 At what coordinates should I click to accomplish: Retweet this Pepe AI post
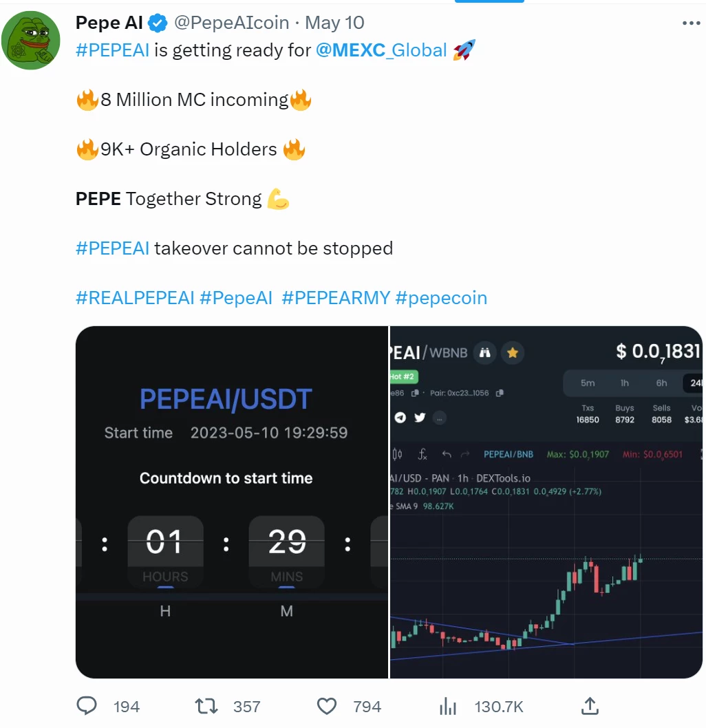tap(206, 706)
